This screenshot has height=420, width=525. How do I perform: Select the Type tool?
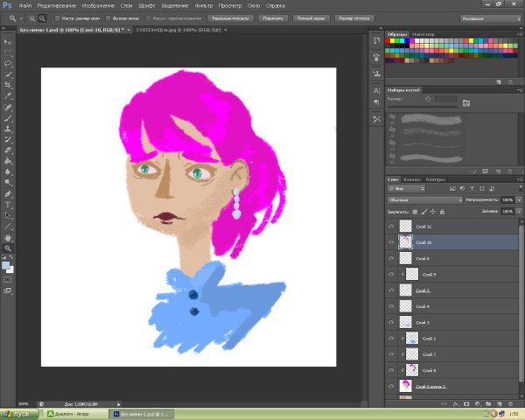[x=8, y=204]
